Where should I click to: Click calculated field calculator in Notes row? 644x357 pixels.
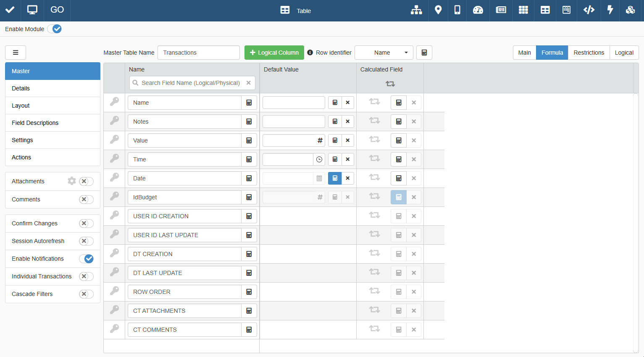[x=399, y=122]
